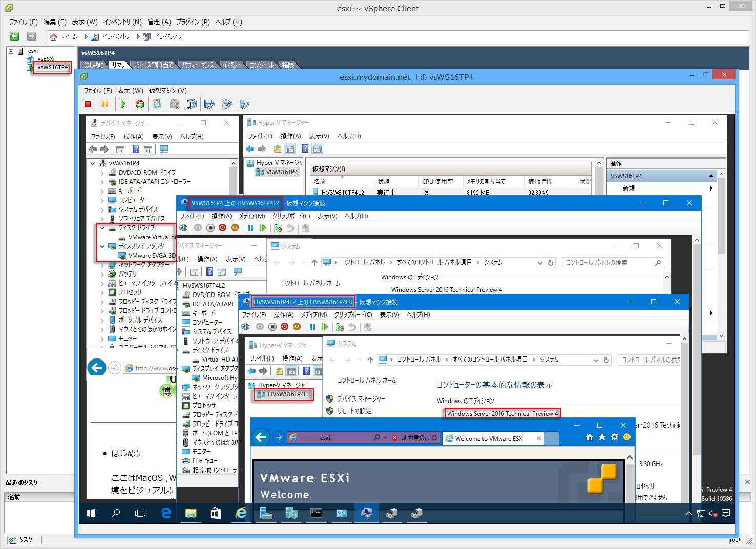Open Snapshot Manager icon in console toolbar
756x549 pixels.
click(x=192, y=104)
